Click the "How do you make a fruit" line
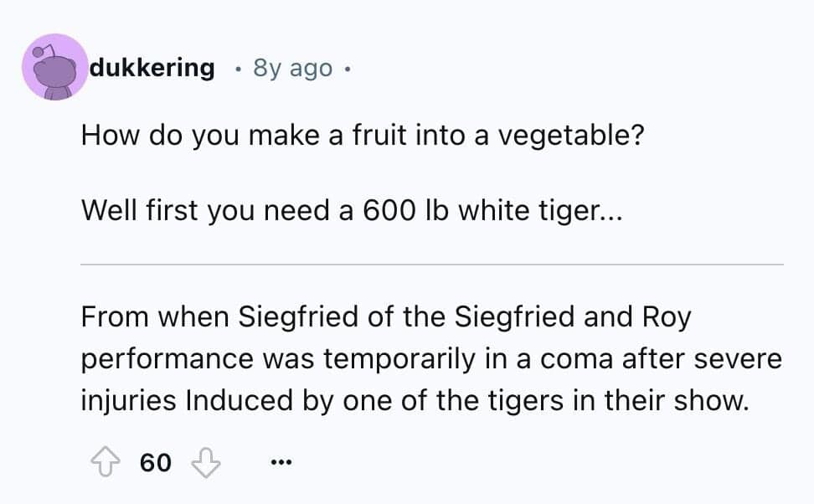This screenshot has height=504, width=814. click(x=362, y=136)
